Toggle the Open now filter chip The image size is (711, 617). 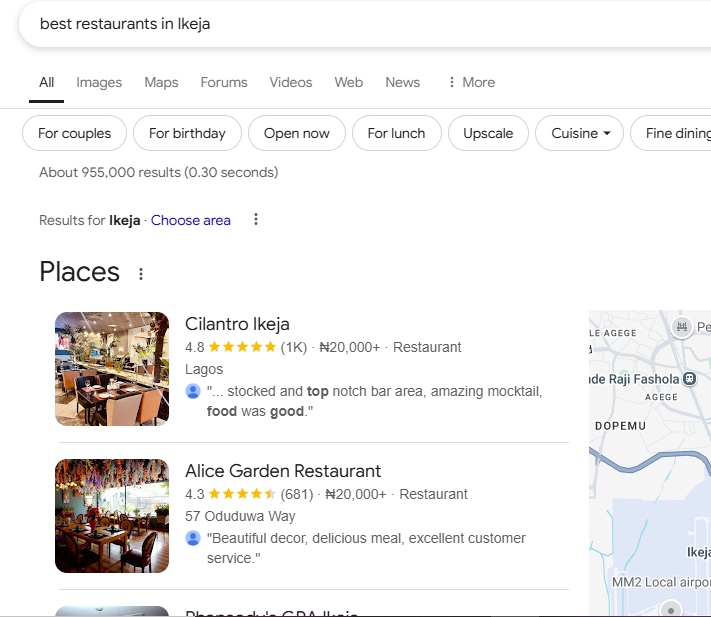pyautogui.click(x=296, y=133)
